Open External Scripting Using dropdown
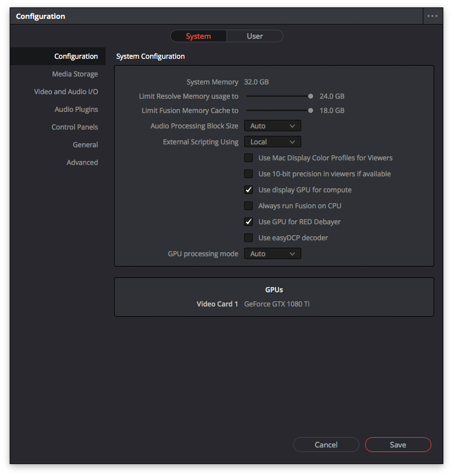 pos(273,142)
